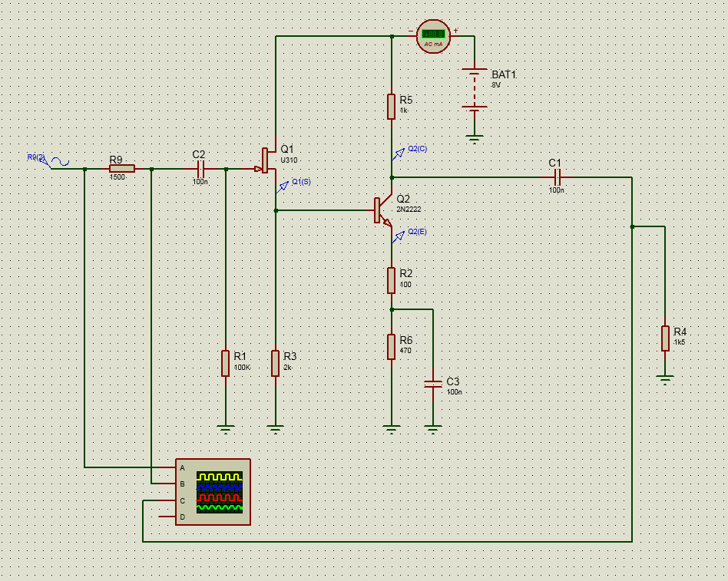
Task: Click capacitor C3 symbol
Action: 433,384
